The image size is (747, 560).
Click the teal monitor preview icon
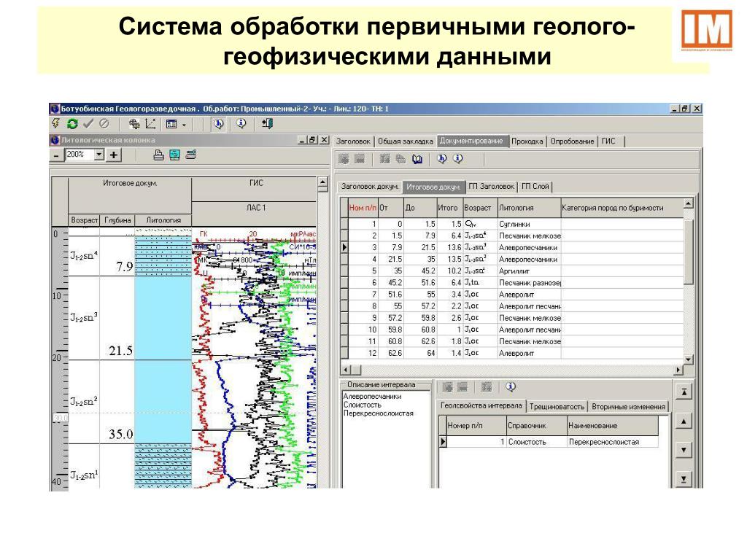(x=175, y=155)
